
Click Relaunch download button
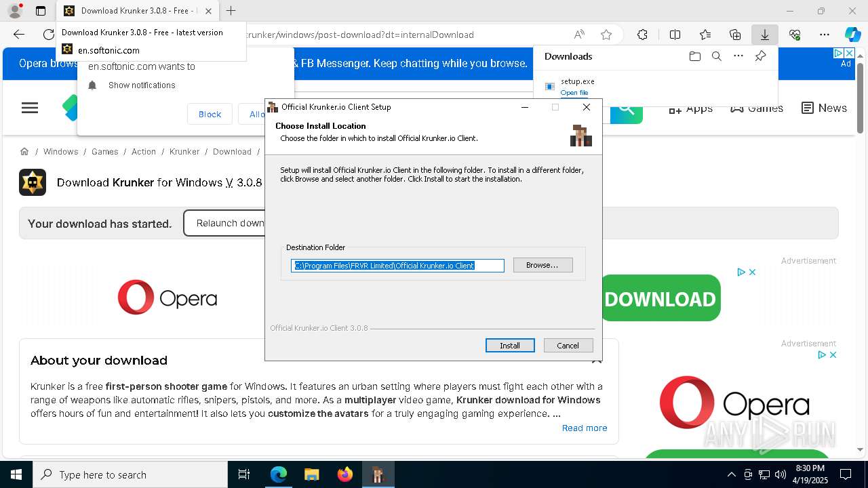pos(224,223)
